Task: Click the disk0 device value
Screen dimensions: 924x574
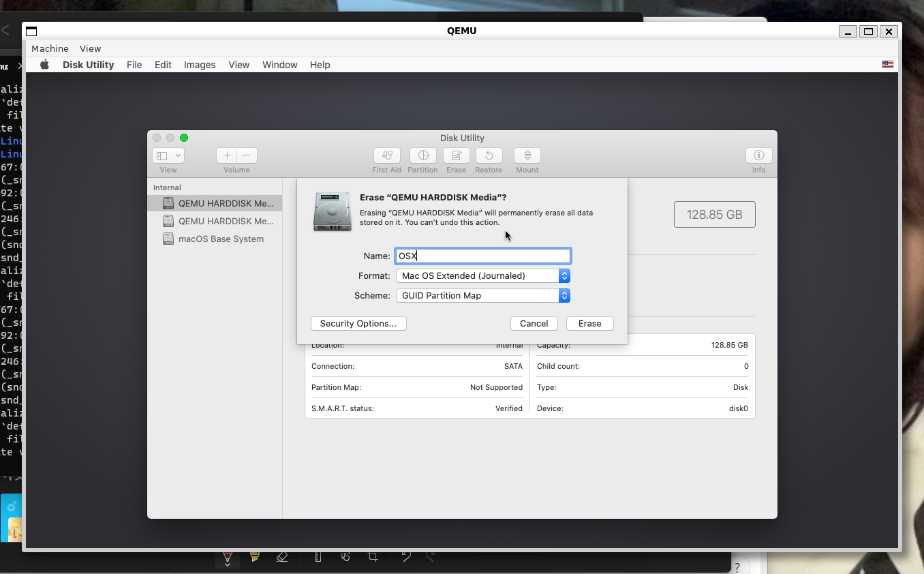Action: pyautogui.click(x=739, y=408)
